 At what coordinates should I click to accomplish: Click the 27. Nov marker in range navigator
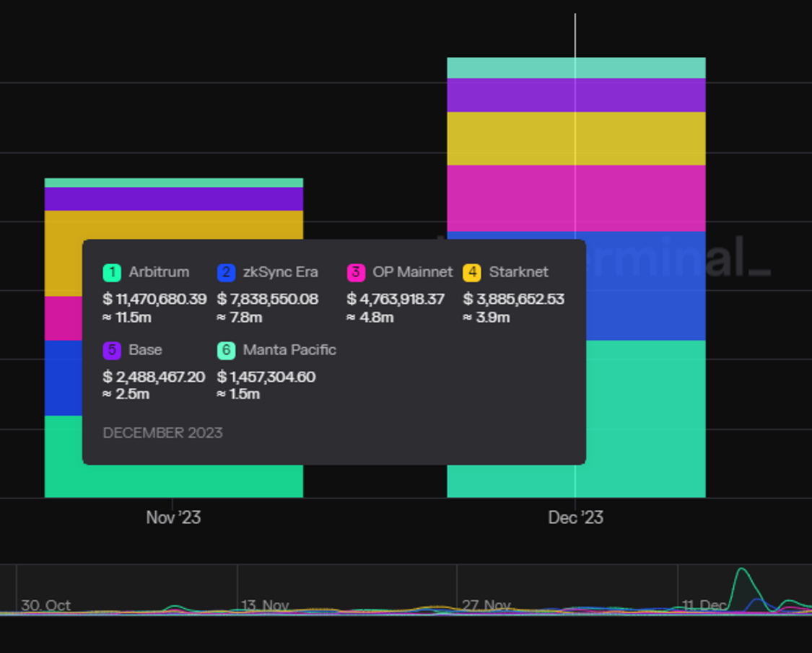tap(486, 605)
